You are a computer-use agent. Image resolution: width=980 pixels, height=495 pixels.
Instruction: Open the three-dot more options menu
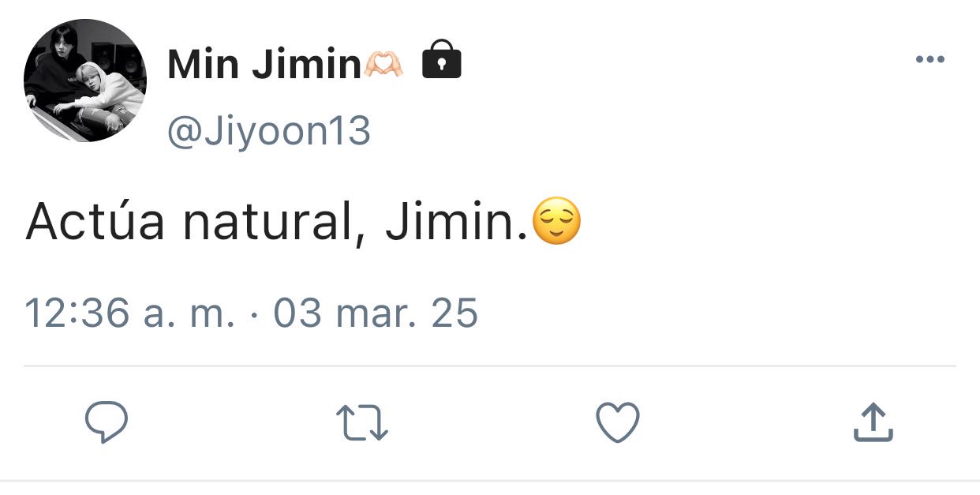coord(930,59)
